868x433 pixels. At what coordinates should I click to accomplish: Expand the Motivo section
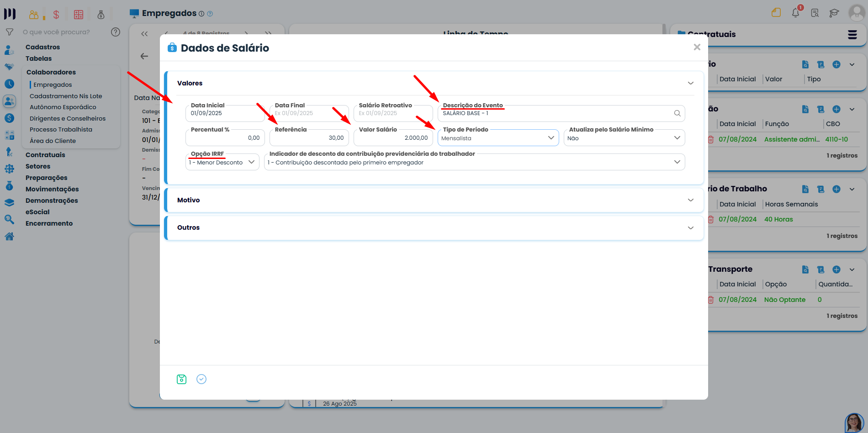point(691,200)
